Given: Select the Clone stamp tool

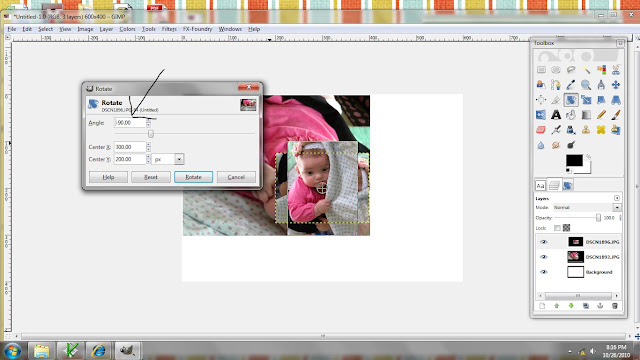Looking at the screenshot, I should click(586, 130).
